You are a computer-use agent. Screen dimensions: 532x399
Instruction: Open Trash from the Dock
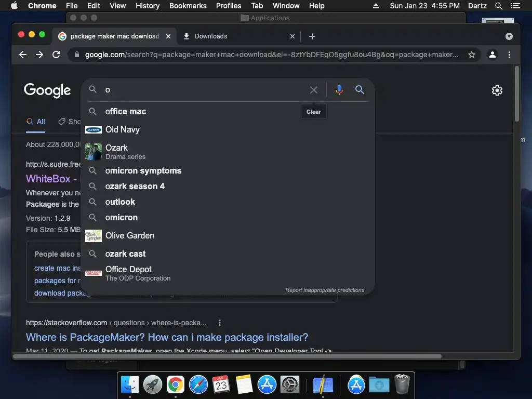click(x=402, y=384)
